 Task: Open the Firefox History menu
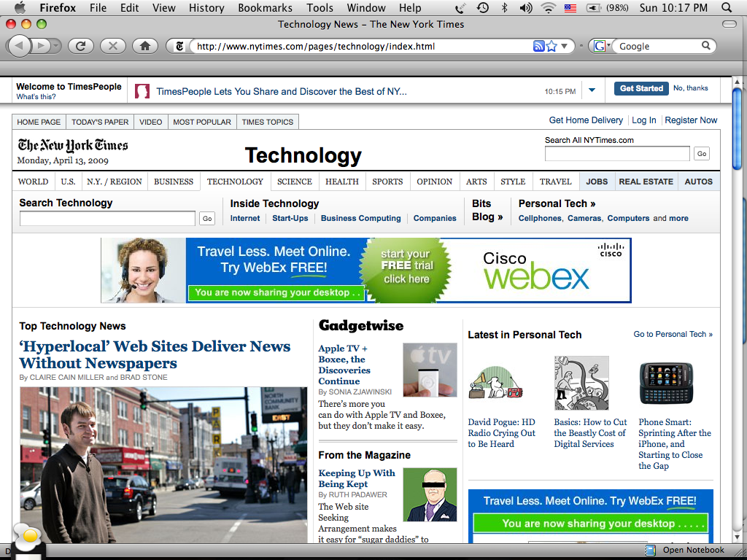point(206,7)
